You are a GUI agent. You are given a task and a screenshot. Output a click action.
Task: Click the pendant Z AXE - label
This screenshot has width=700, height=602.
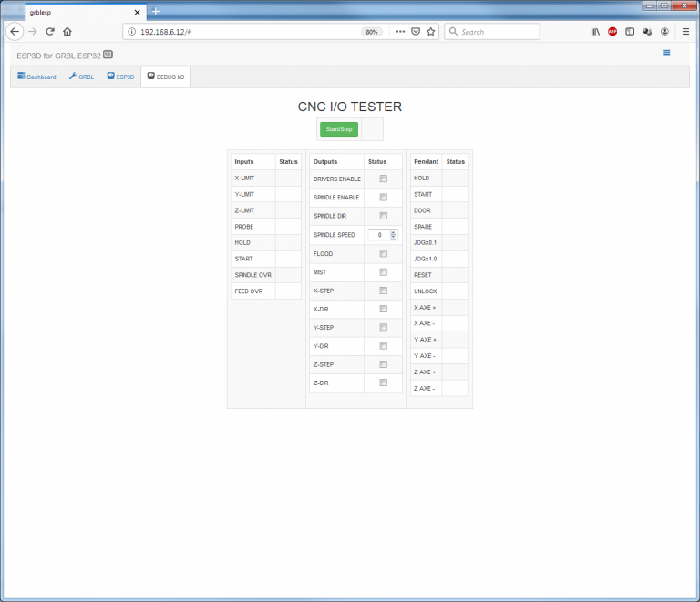(x=424, y=388)
